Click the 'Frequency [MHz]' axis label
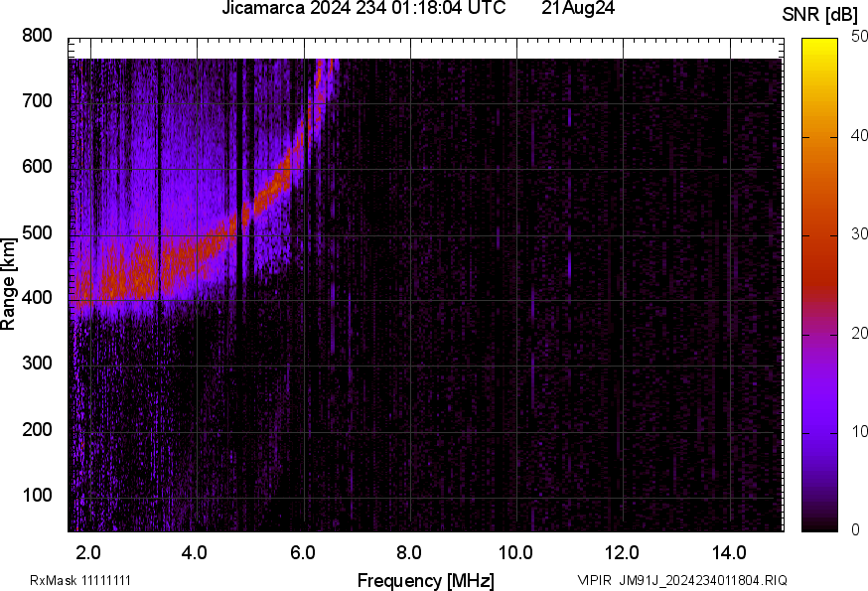This screenshot has height=591, width=868. 426,580
